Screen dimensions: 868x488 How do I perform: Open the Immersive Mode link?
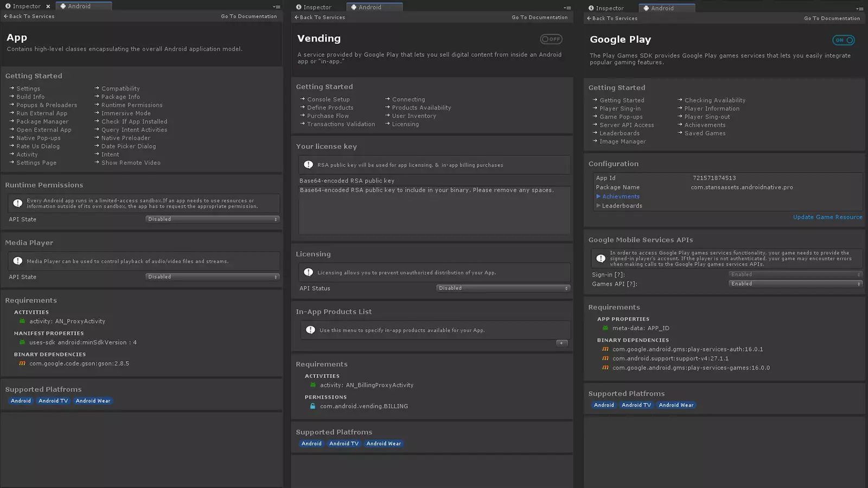pyautogui.click(x=126, y=113)
